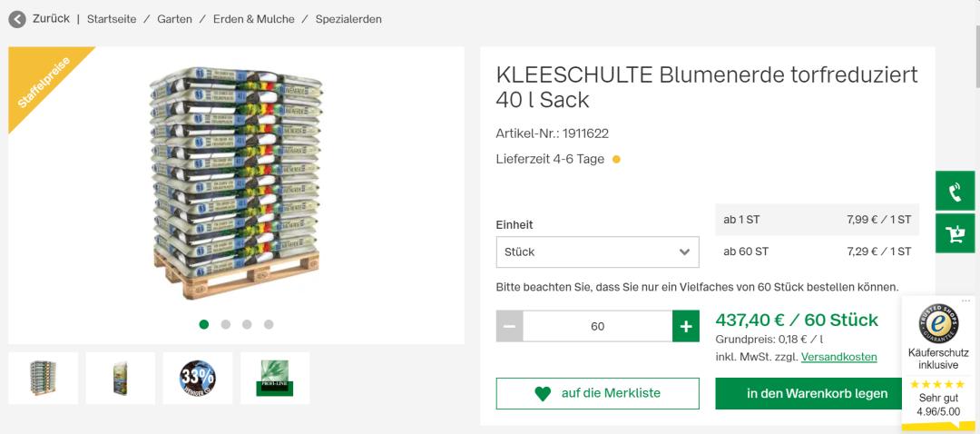The image size is (980, 434).
Task: Decrease quantity with the minus button
Action: [x=510, y=327]
